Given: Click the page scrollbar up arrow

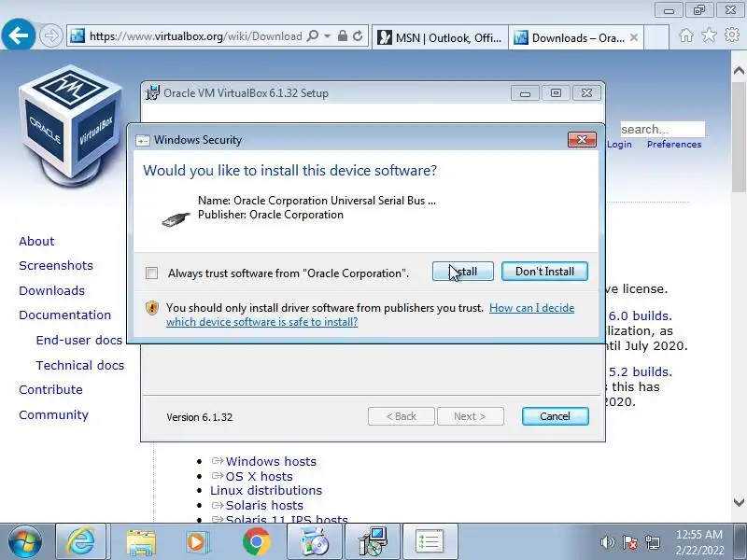Looking at the screenshot, I should click(x=739, y=71).
